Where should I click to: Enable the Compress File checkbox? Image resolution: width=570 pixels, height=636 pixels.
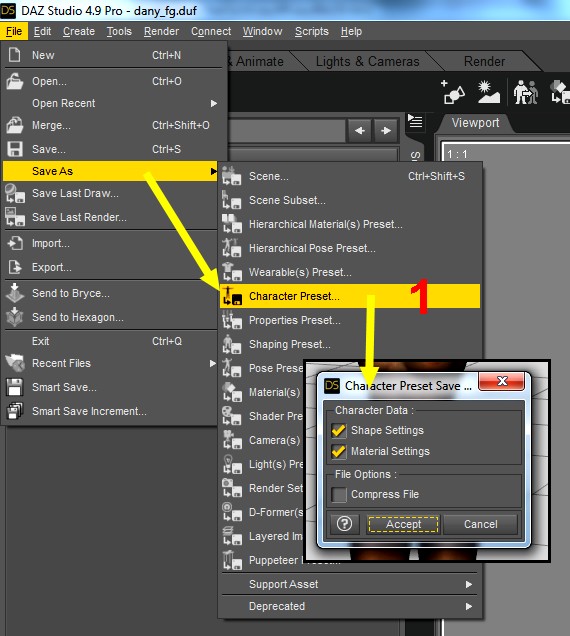(339, 494)
